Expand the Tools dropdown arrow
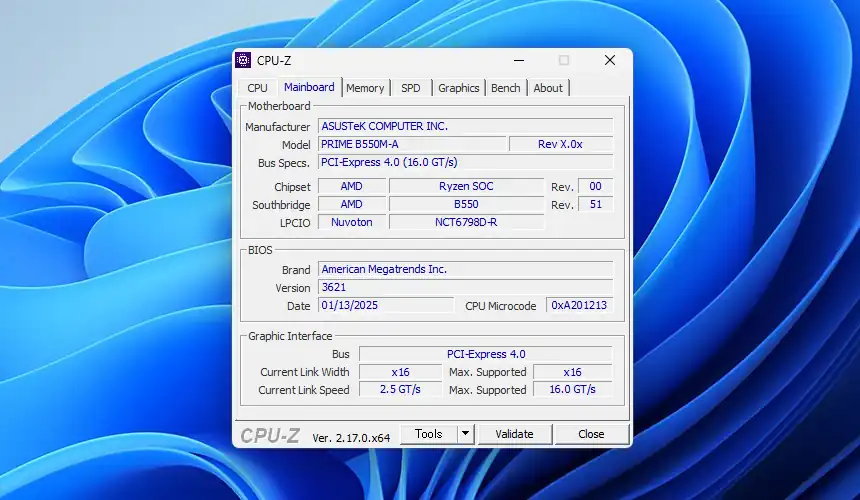 tap(465, 434)
